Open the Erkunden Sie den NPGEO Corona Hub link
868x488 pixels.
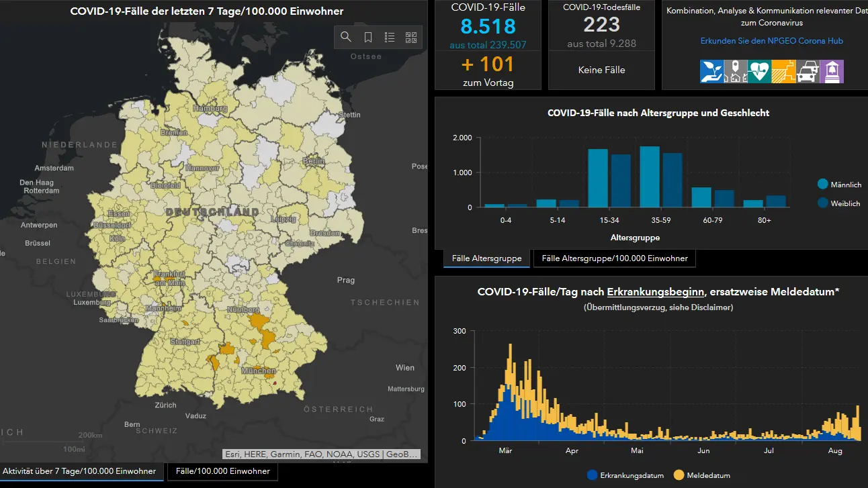(x=771, y=41)
